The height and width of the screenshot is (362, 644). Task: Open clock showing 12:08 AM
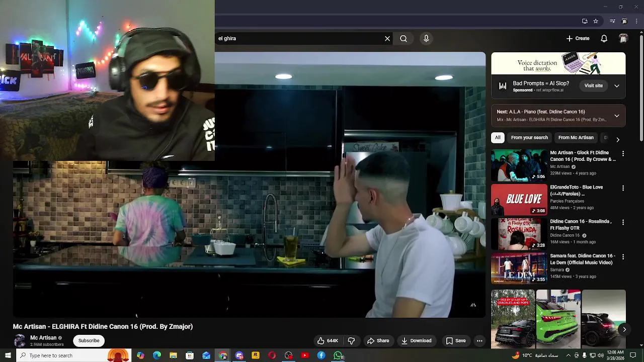[x=615, y=355]
